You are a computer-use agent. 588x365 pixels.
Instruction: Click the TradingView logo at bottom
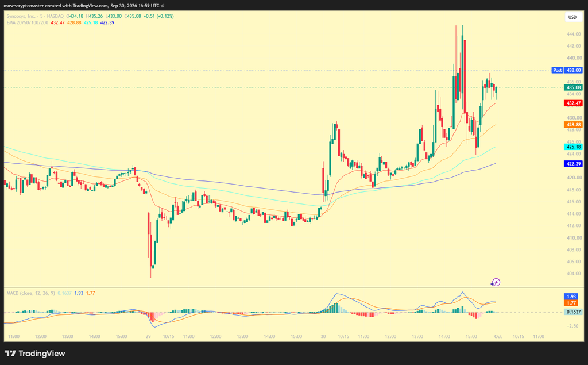coord(35,354)
